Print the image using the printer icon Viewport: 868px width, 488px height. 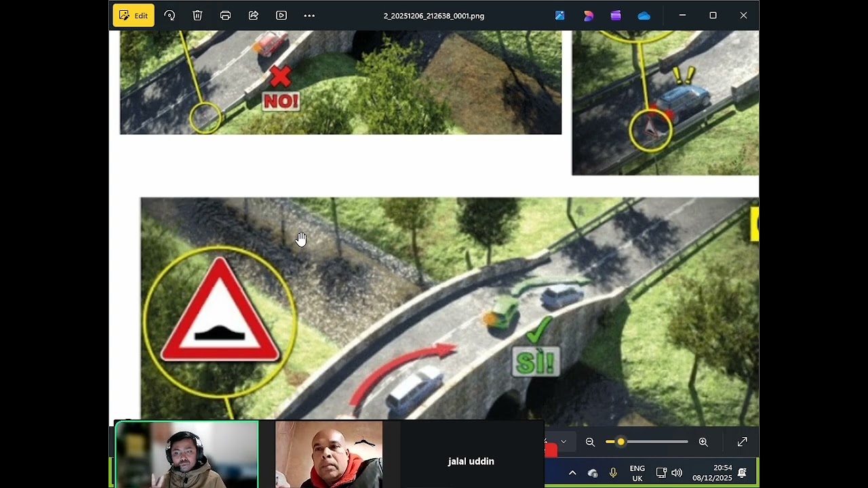(x=225, y=16)
